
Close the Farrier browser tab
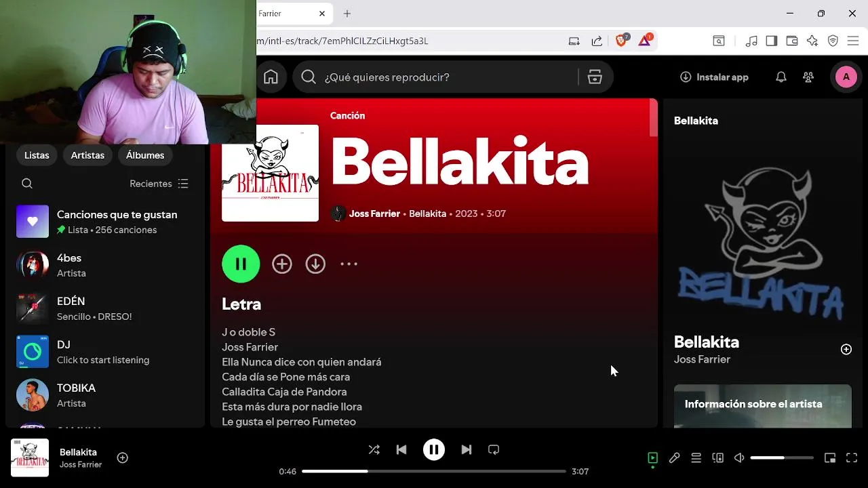click(322, 14)
